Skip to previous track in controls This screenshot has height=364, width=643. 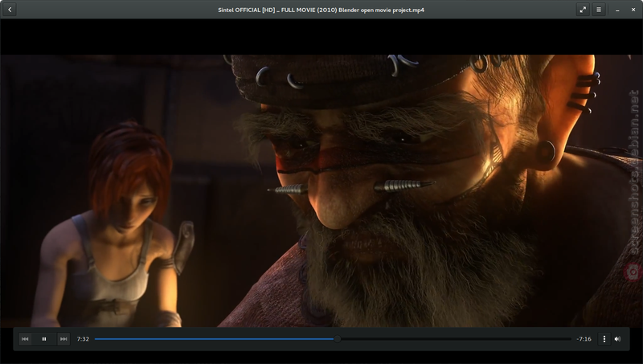tap(25, 339)
